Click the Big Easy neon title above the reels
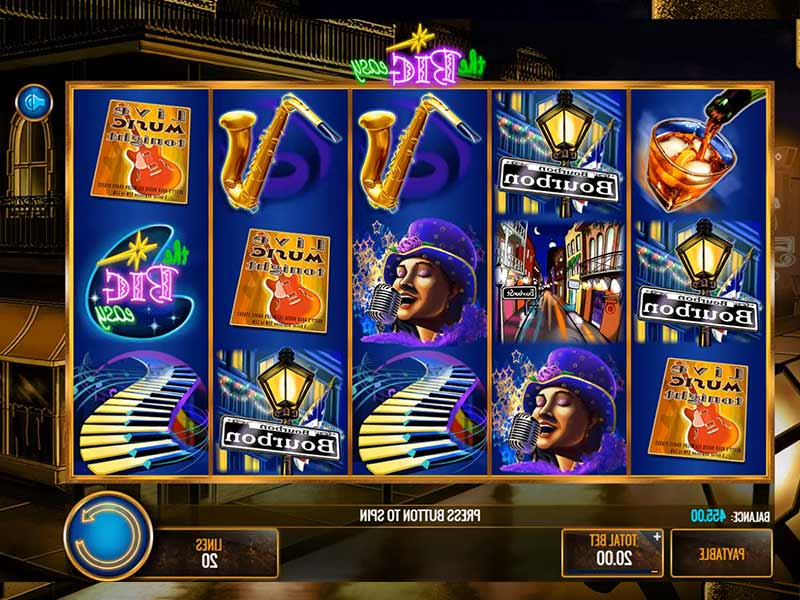The width and height of the screenshot is (800, 600). point(418,57)
